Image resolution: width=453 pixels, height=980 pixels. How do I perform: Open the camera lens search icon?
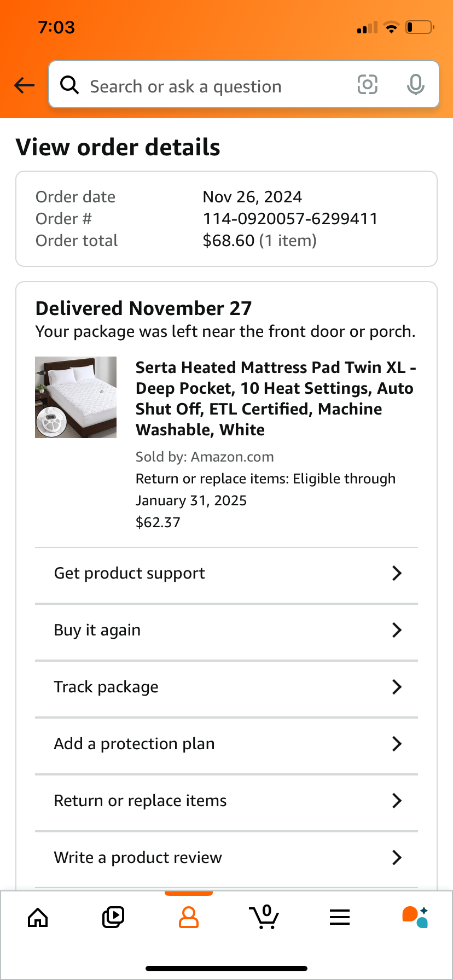pos(368,85)
